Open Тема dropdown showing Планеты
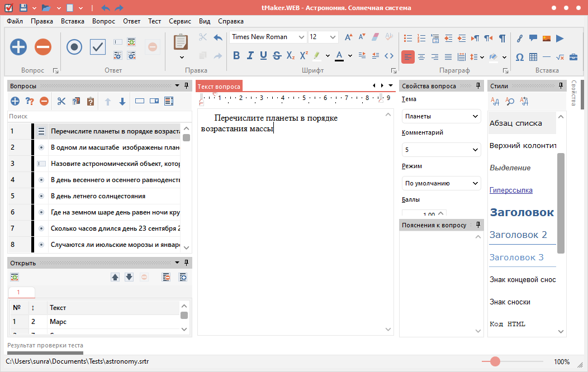 coord(442,116)
